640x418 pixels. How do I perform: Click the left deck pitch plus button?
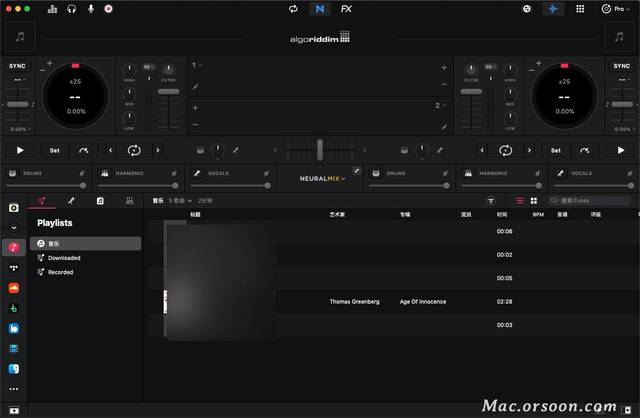[49, 63]
